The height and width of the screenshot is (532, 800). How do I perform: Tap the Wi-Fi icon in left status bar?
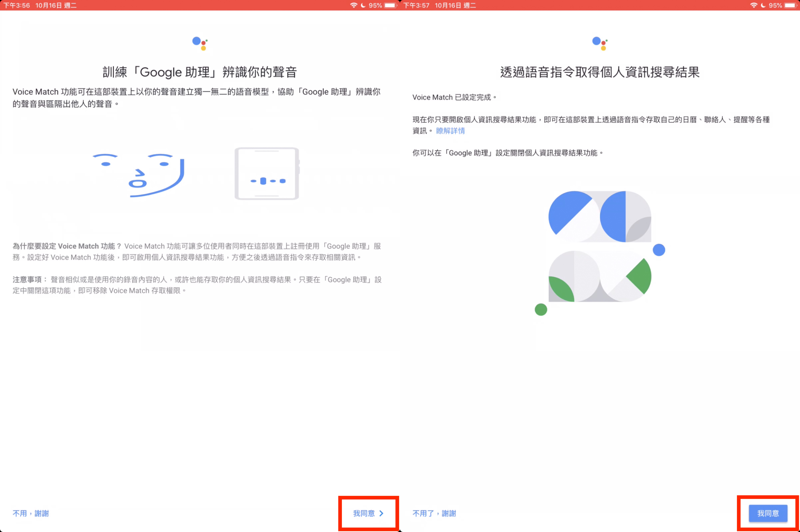[x=354, y=5]
